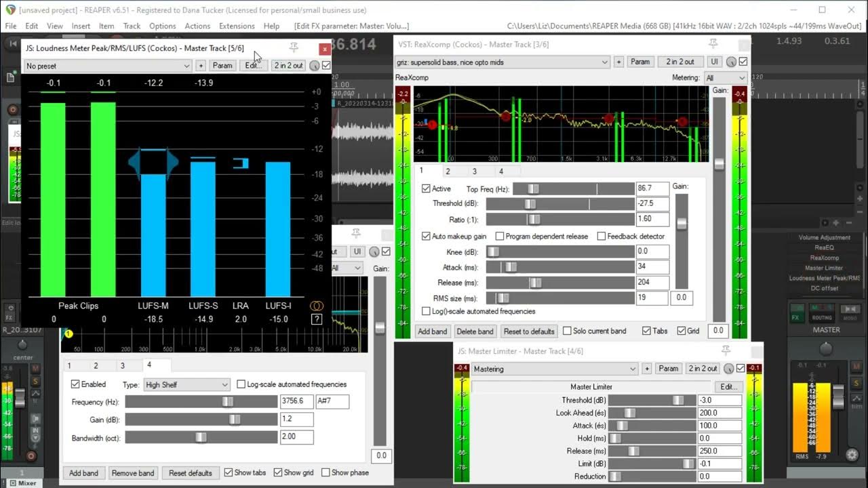Enable Feedback detector option

click(x=601, y=237)
